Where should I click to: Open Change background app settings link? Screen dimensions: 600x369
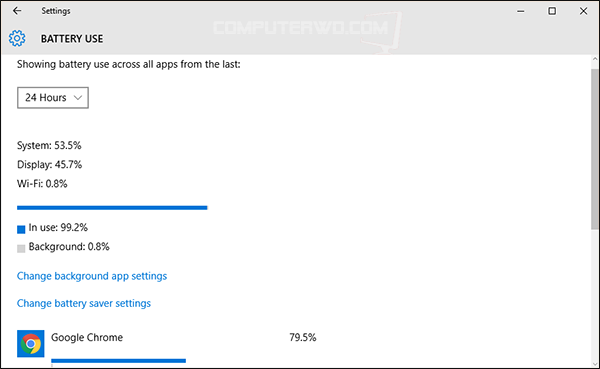click(x=92, y=276)
